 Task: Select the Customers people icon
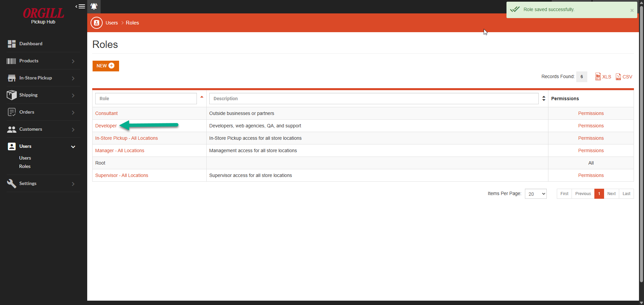pos(12,129)
